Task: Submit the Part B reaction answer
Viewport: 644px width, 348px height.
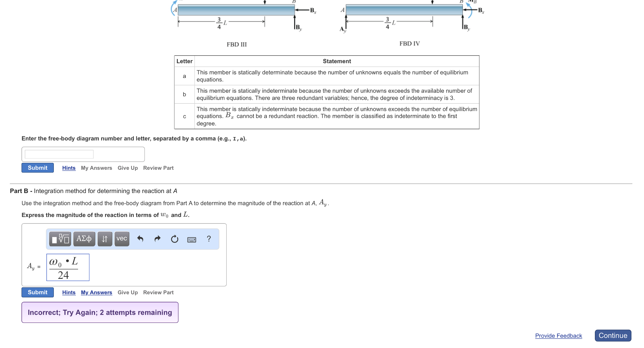Action: coord(37,292)
